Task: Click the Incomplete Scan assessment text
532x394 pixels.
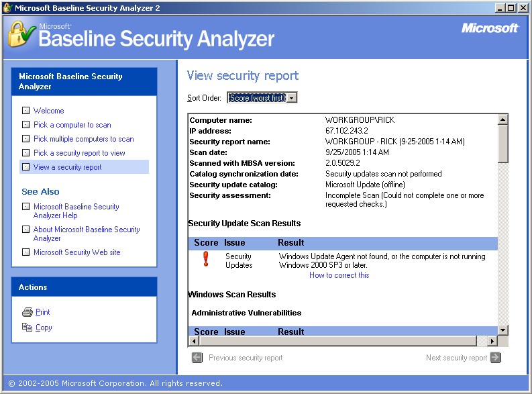Action: [405, 199]
